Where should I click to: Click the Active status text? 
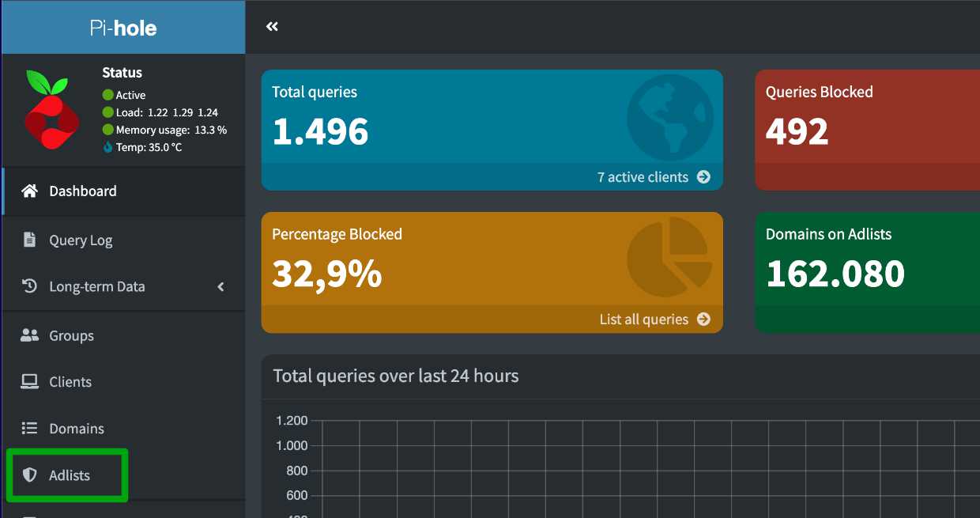131,95
